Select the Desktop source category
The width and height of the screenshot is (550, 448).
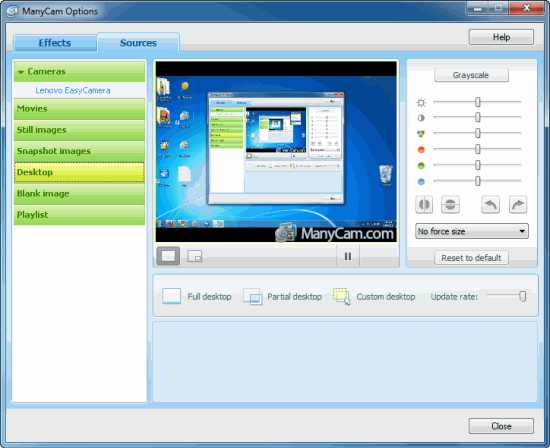(x=79, y=172)
